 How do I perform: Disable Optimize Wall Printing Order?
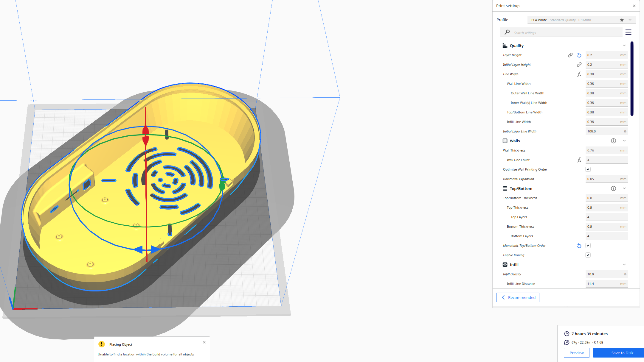(588, 169)
